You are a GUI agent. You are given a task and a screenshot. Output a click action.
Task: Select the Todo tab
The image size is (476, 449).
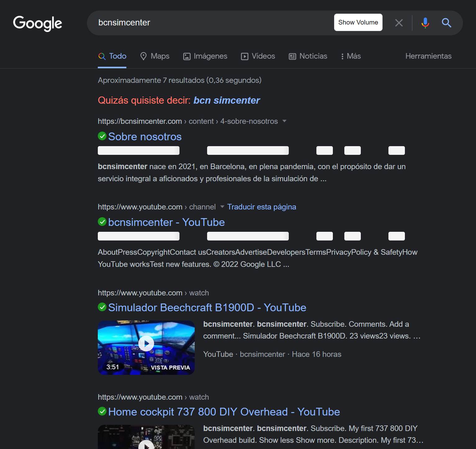click(x=112, y=56)
